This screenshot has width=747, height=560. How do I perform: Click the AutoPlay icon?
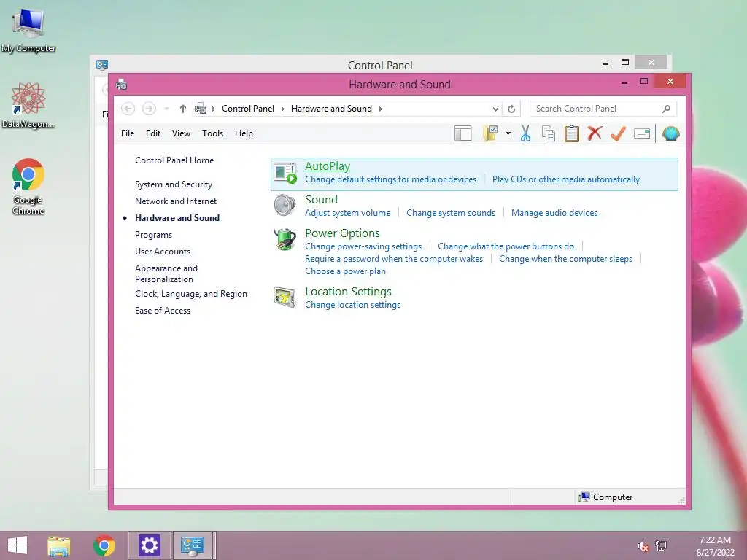pos(285,174)
